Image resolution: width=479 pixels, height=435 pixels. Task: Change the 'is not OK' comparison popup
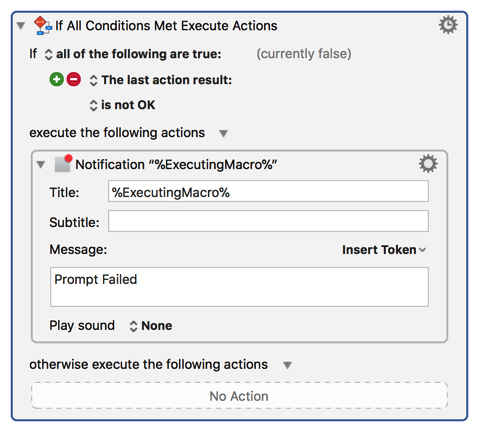[122, 105]
